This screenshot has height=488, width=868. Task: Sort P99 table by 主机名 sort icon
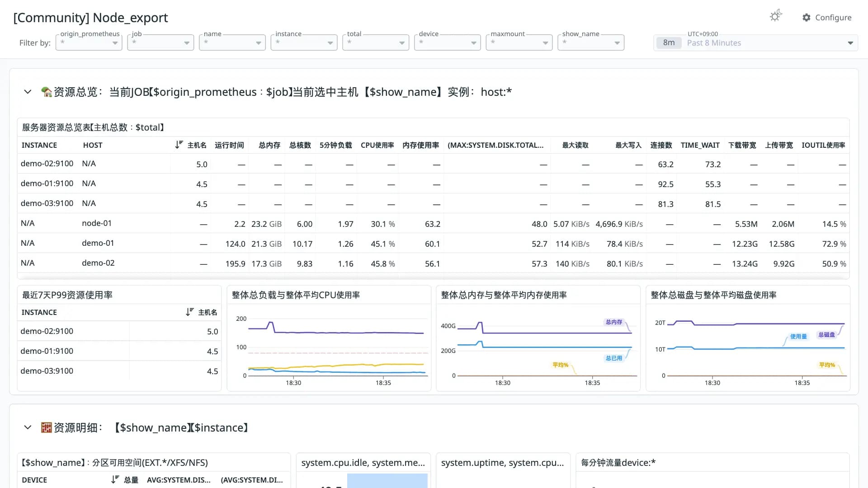pos(190,312)
